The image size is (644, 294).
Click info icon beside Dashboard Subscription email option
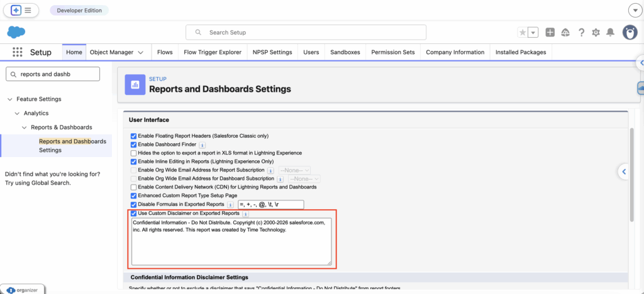[280, 179]
